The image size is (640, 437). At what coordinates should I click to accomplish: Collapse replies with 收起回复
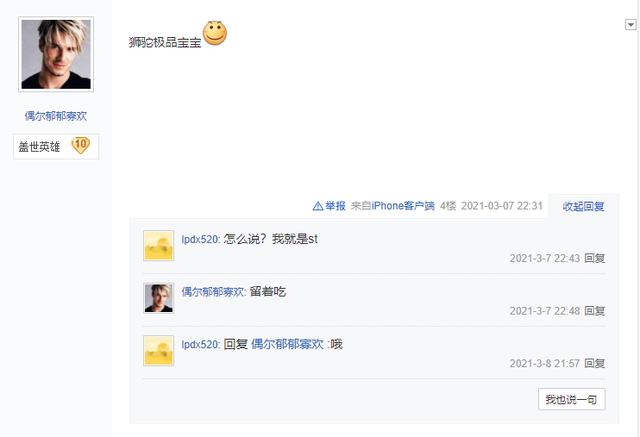[x=583, y=206]
